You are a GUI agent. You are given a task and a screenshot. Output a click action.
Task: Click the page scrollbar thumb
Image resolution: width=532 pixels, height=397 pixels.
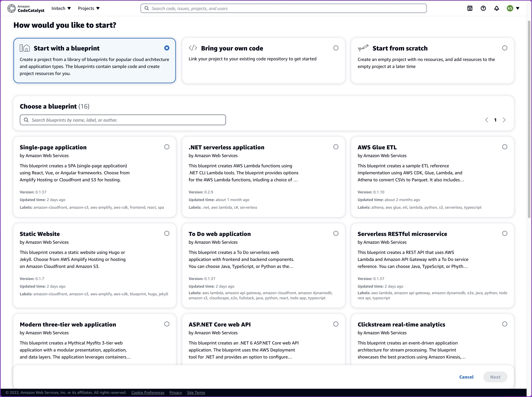(x=529, y=119)
